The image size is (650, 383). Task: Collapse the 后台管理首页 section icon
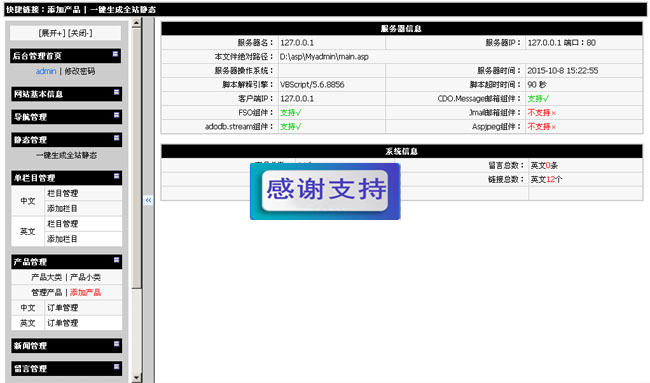pyautogui.click(x=115, y=54)
